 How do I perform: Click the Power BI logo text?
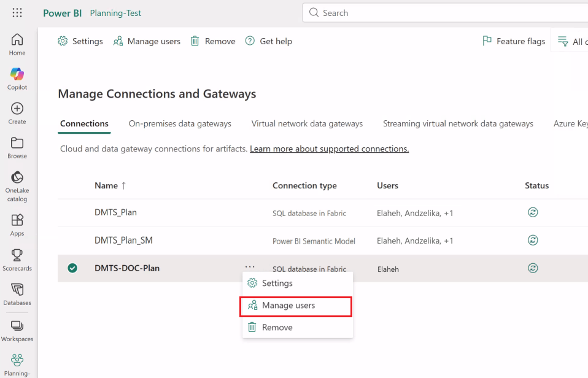[62, 13]
